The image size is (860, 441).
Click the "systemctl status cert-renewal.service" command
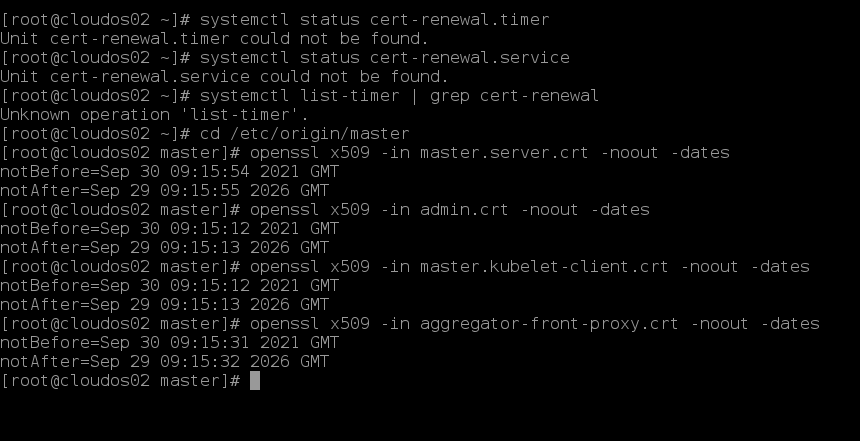(384, 58)
